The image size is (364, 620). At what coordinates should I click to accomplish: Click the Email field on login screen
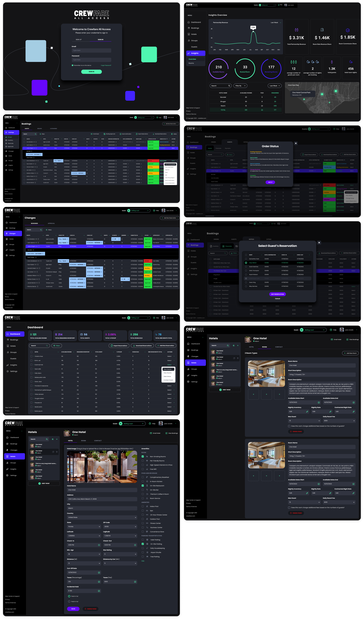click(x=91, y=50)
